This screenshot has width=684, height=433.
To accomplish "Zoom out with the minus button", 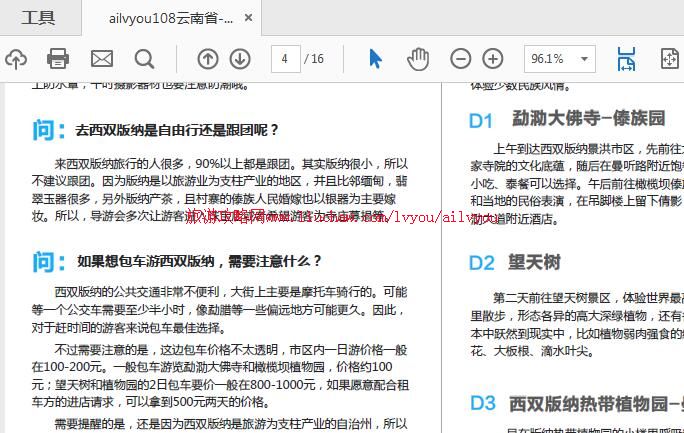I will tap(461, 59).
